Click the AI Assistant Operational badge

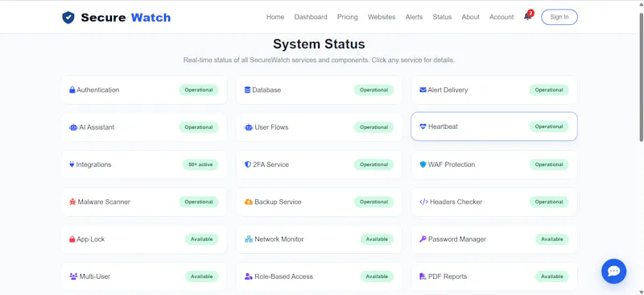(198, 127)
